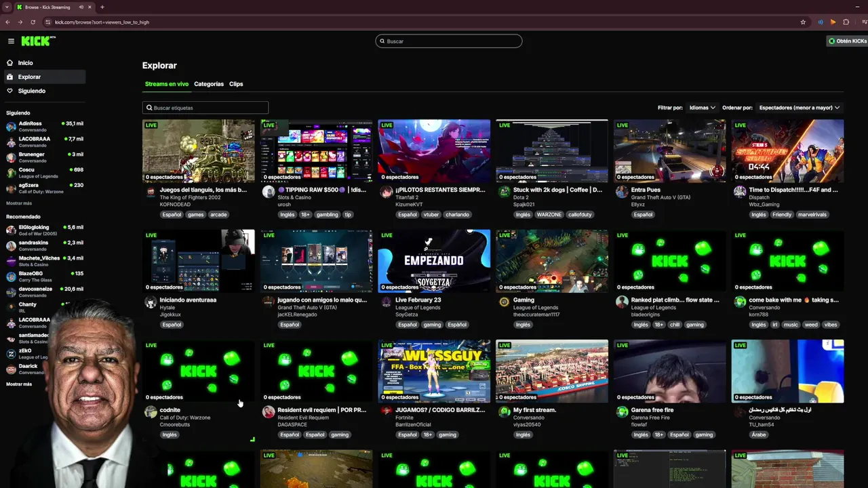Click the address bar URL
The width and height of the screenshot is (868, 488).
click(102, 22)
